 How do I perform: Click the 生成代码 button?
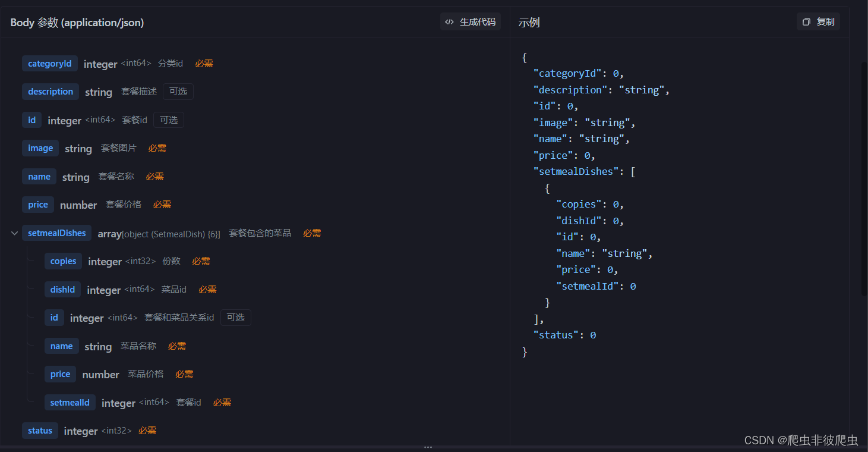[x=471, y=21]
